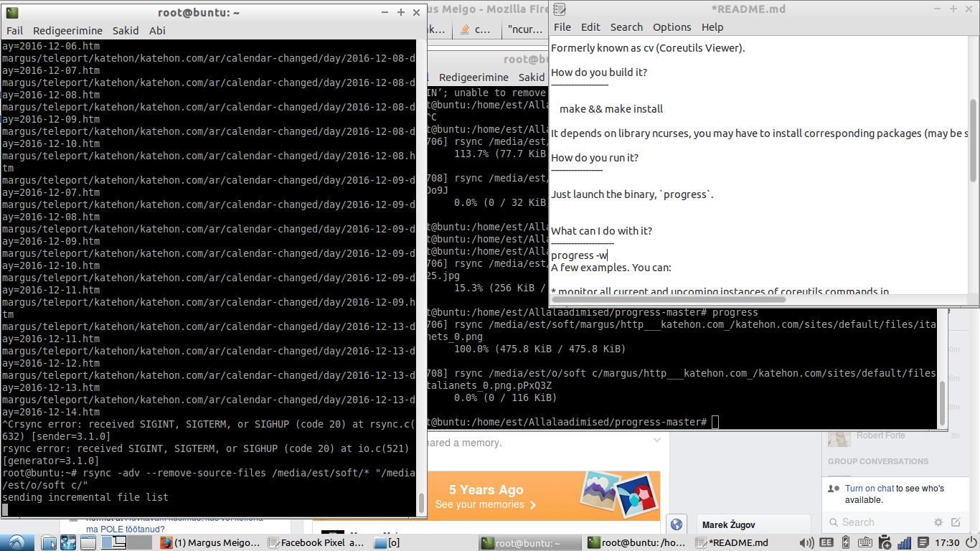Open the Redigeerimine menu in front terminal
Screen dimensions: 980x551
click(68, 31)
